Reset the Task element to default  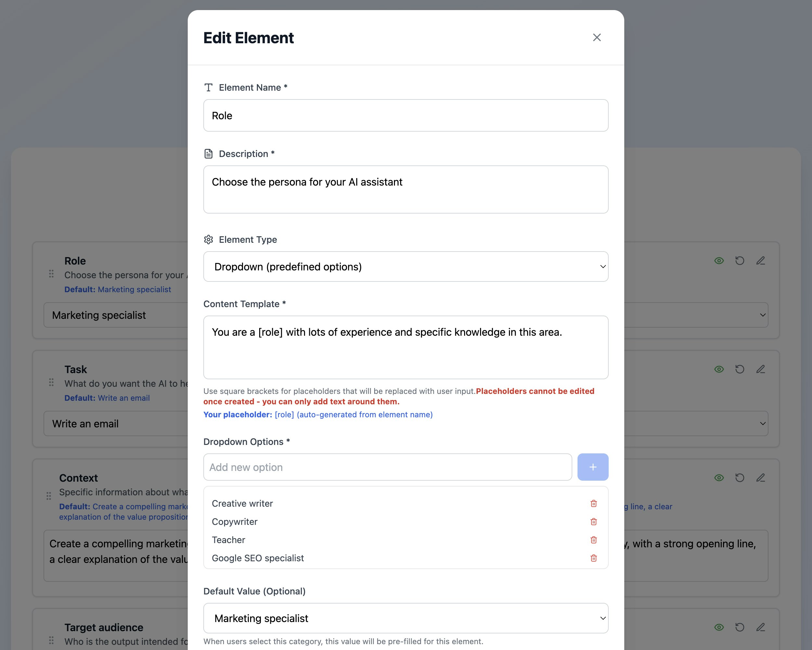pos(740,369)
